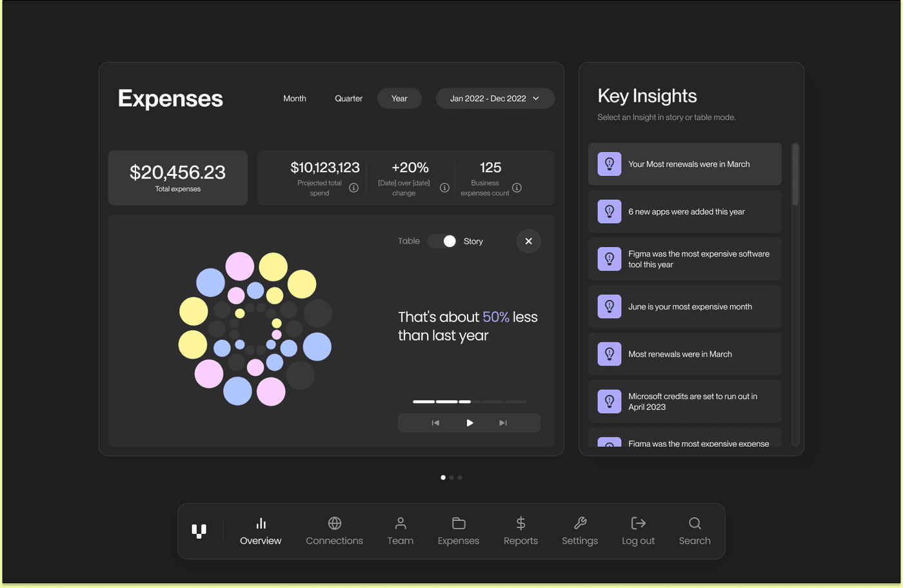Click the first carousel page dot
This screenshot has height=588, width=903.
click(443, 478)
